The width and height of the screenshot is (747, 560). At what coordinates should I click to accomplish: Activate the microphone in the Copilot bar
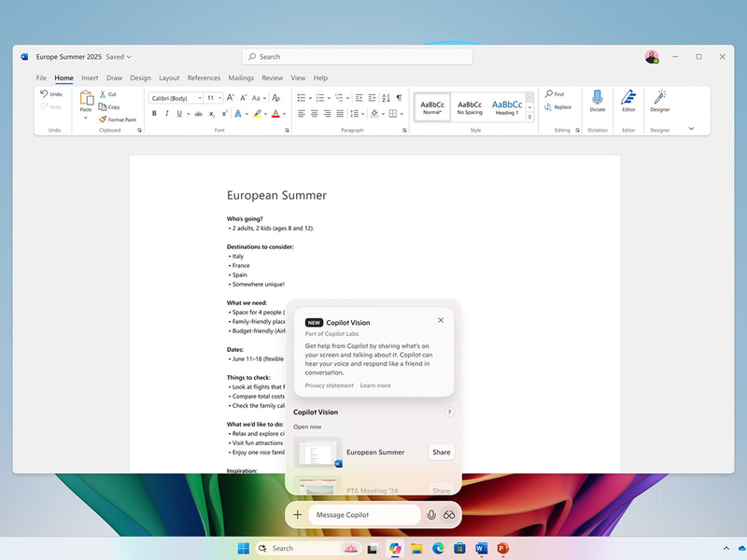point(431,514)
